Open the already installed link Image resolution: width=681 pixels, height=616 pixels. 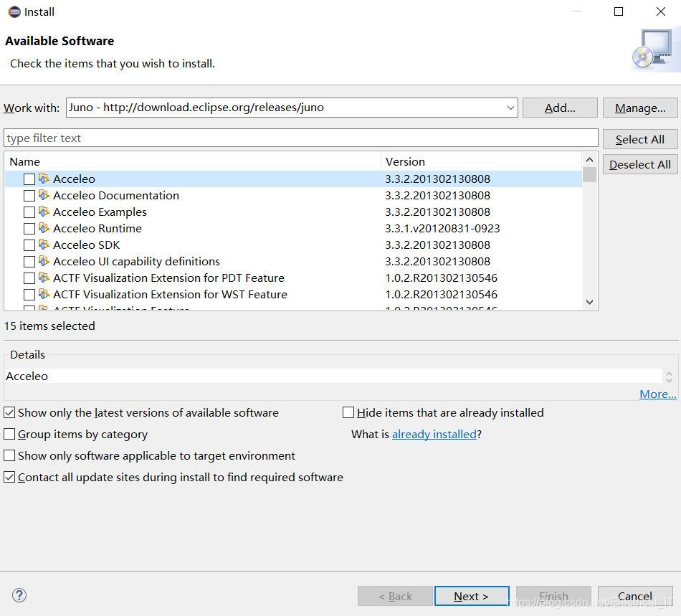pos(434,434)
